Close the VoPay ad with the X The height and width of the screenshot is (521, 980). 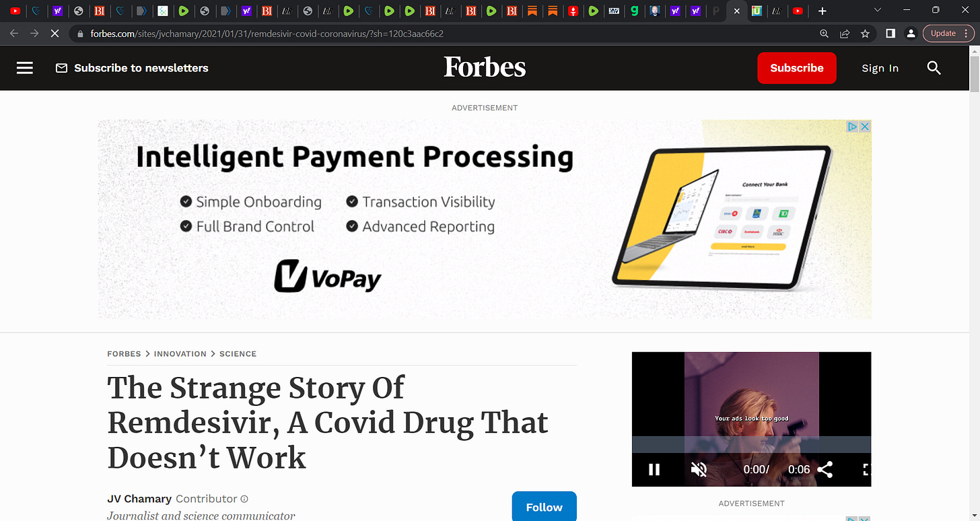(x=865, y=127)
